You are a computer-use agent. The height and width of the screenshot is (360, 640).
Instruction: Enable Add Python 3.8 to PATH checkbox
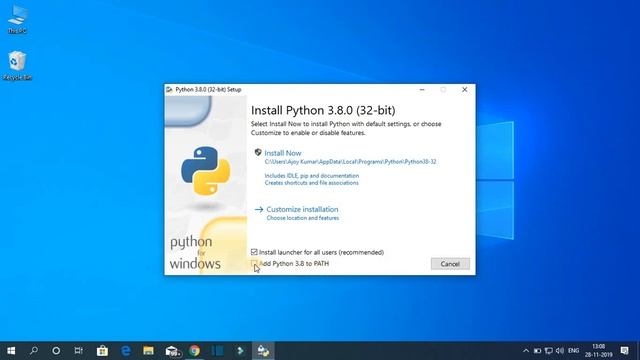[254, 263]
